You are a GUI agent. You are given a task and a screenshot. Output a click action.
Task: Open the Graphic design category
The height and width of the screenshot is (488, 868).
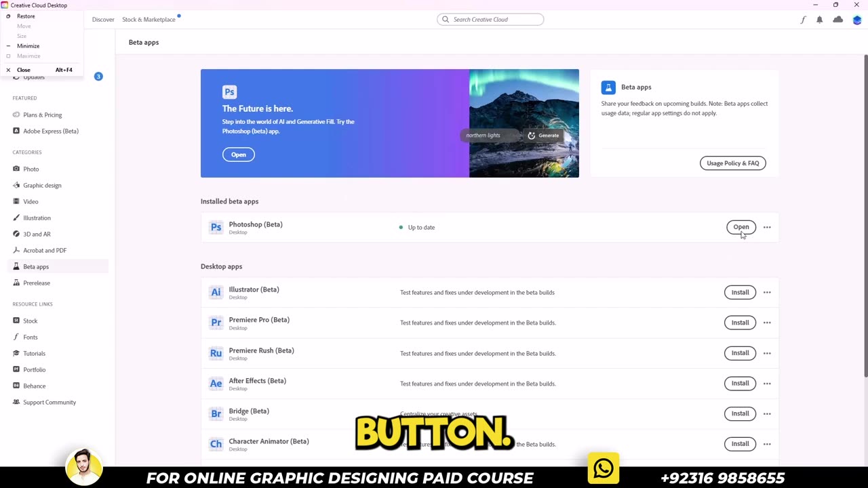click(x=42, y=185)
